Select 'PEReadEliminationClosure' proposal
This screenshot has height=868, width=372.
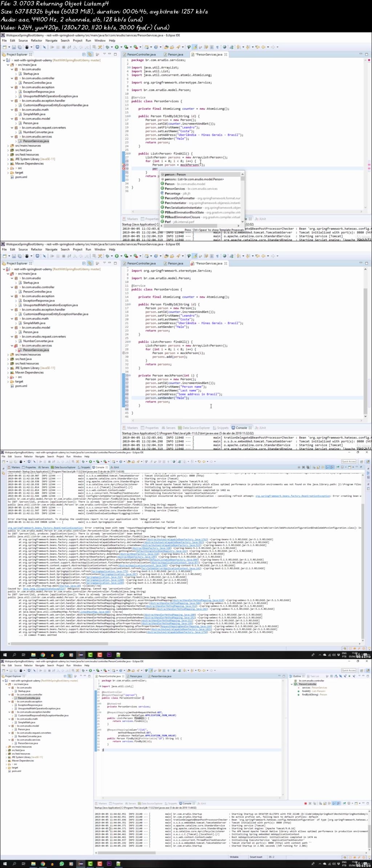pyautogui.click(x=200, y=217)
